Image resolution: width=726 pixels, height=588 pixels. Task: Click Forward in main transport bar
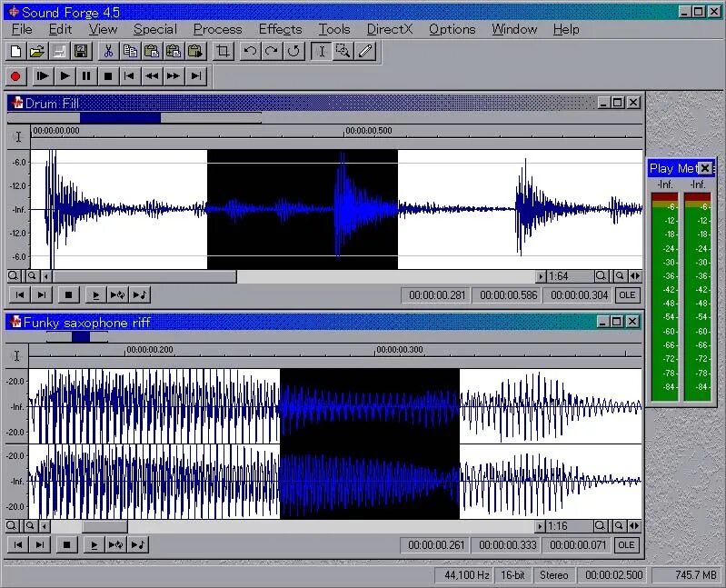(174, 76)
